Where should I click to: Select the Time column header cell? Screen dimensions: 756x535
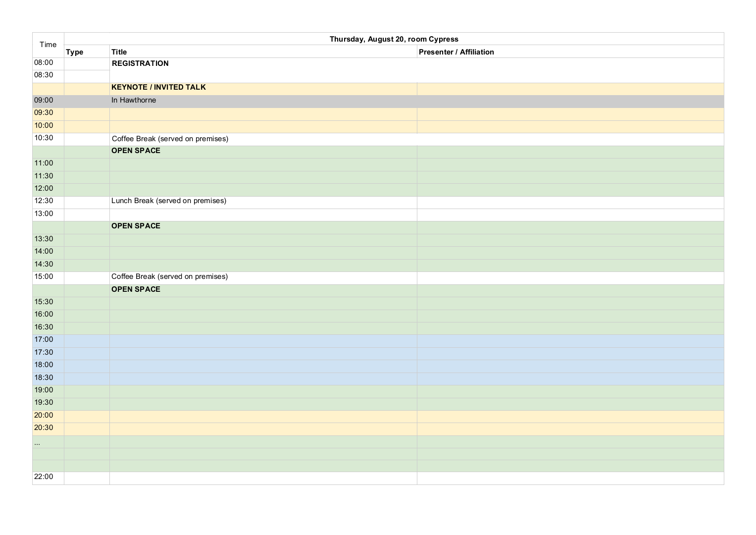pos(48,45)
